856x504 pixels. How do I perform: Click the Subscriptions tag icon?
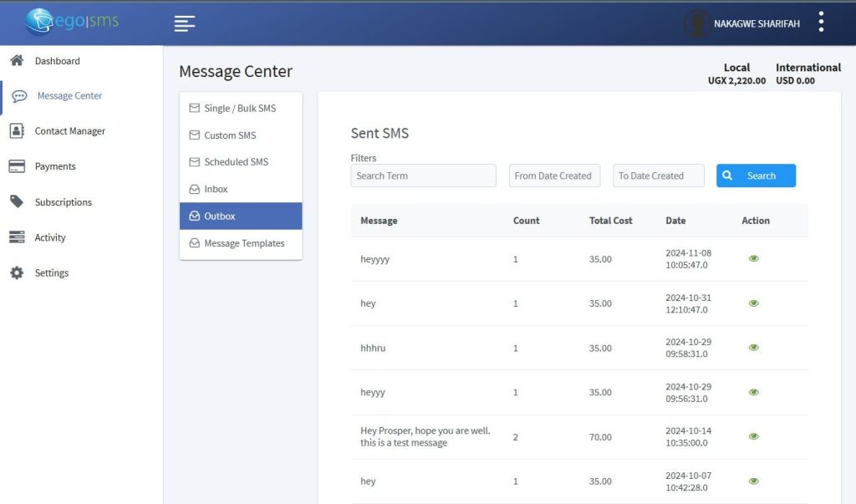[17, 201]
